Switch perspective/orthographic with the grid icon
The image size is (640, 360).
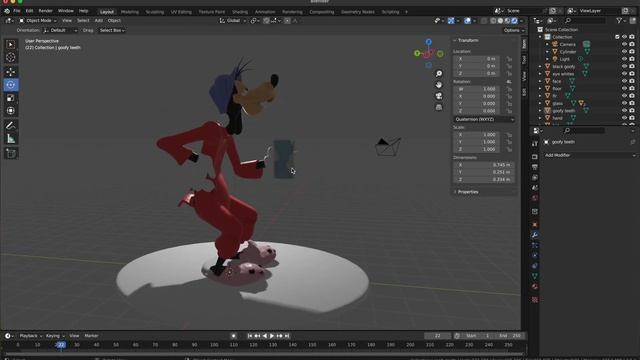click(x=439, y=107)
